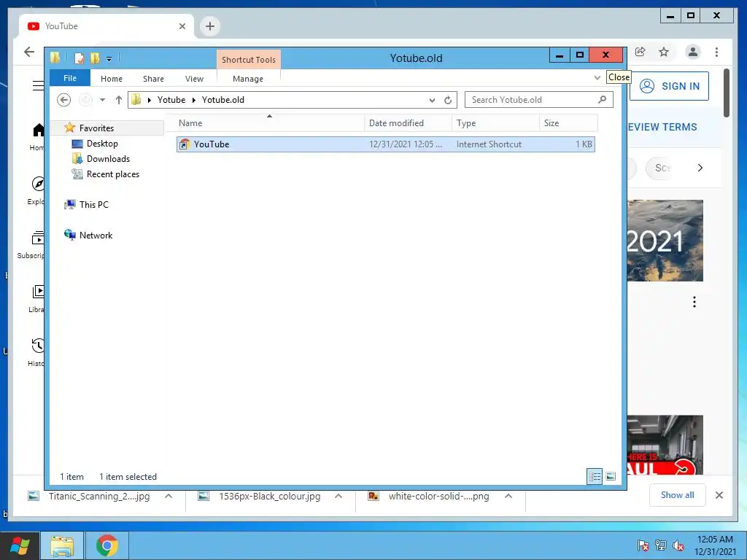The height and width of the screenshot is (560, 747).
Task: Sort files by the Size column
Action: point(568,122)
